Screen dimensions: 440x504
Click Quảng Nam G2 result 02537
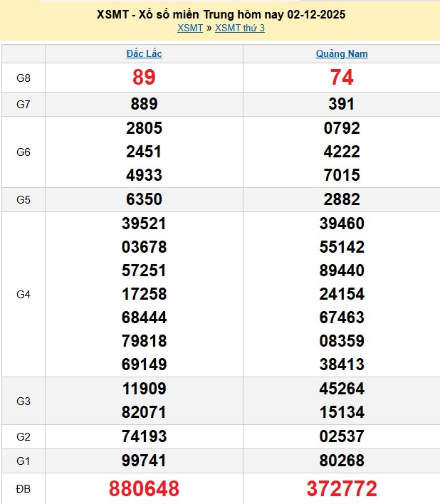click(x=342, y=436)
